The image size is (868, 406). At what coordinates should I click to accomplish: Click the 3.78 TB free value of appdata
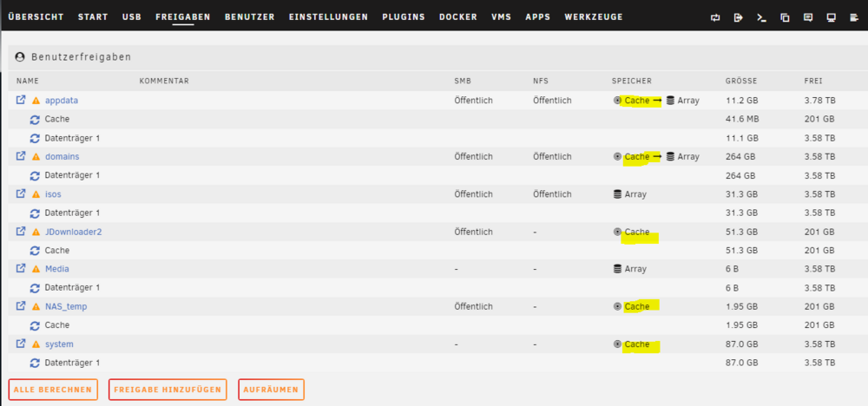(820, 101)
